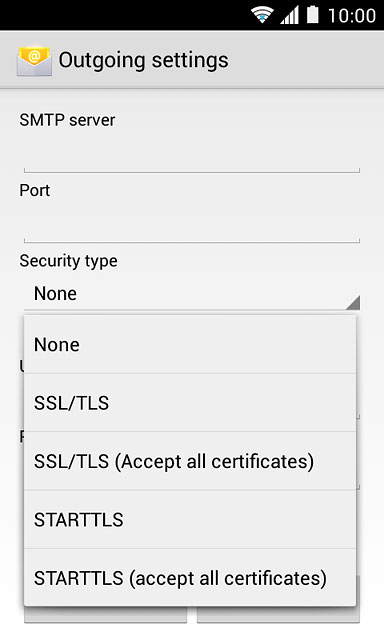Viewport: 384px width, 640px height.
Task: Tap the Security type label
Action: 69,261
